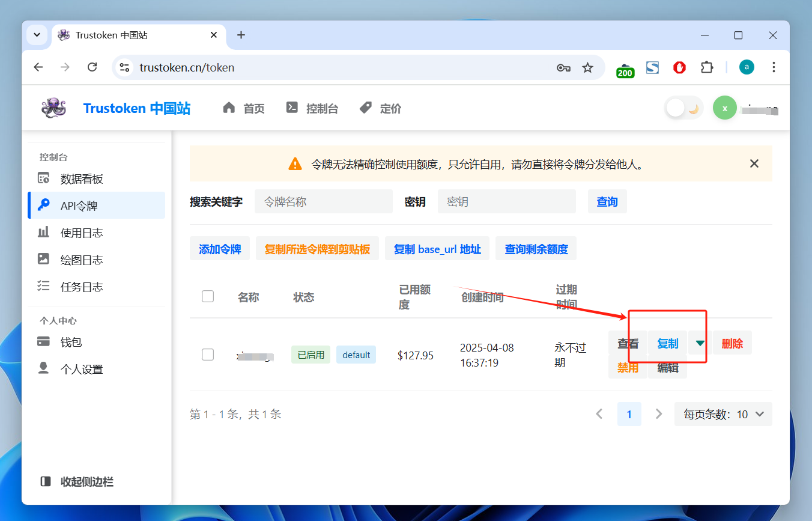The width and height of the screenshot is (812, 521).
Task: Click 查询剩余额度 button
Action: click(x=536, y=248)
